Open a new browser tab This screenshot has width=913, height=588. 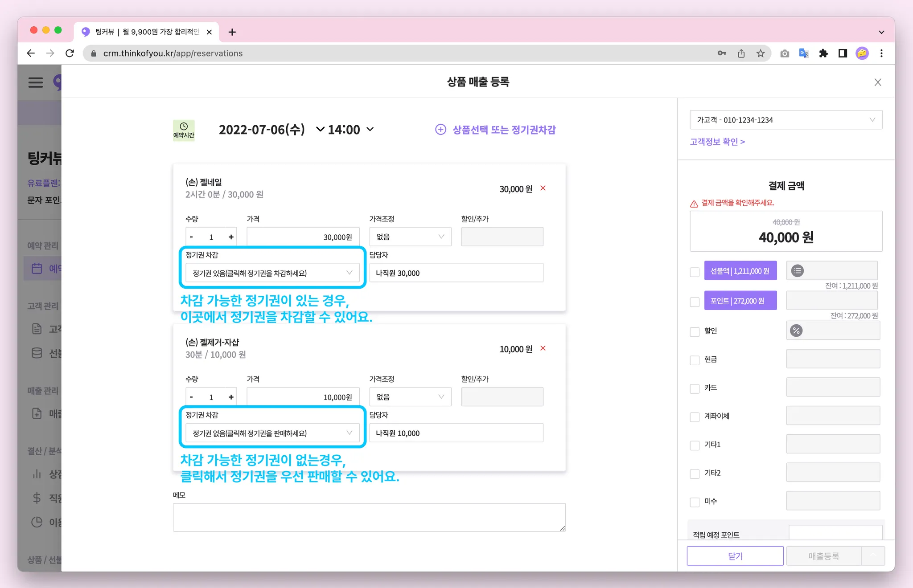(x=232, y=32)
